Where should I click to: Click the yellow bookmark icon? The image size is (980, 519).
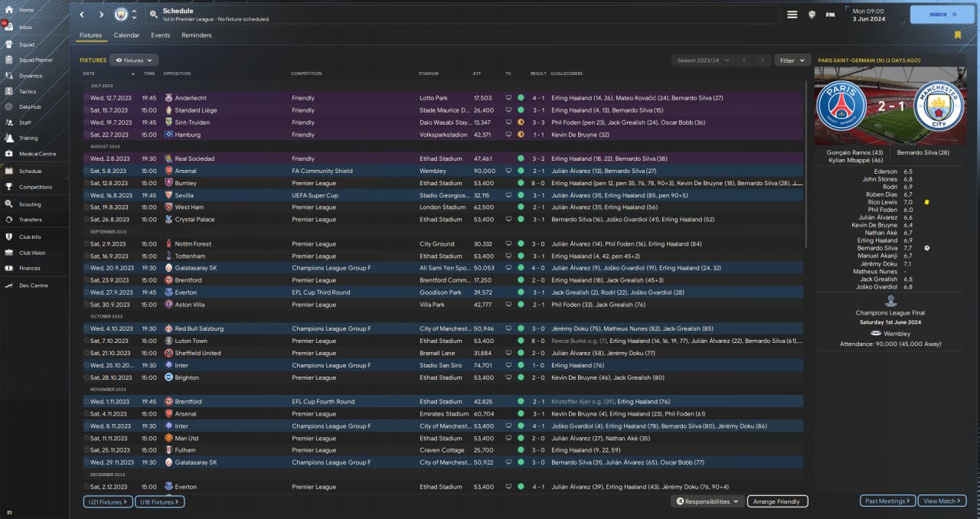958,35
